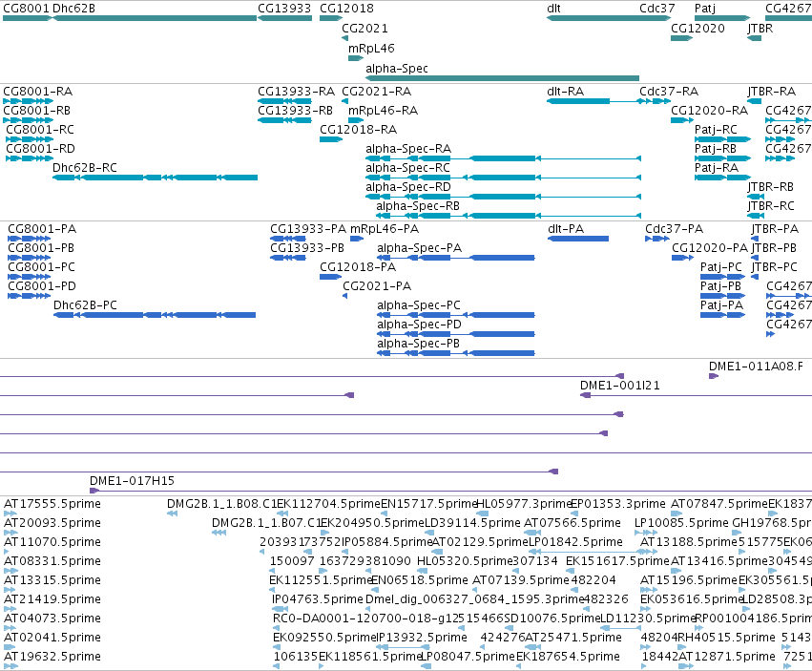Viewport: 812px width, 671px height.
Task: Click the mRpL46 gene label
Action: click(x=371, y=48)
